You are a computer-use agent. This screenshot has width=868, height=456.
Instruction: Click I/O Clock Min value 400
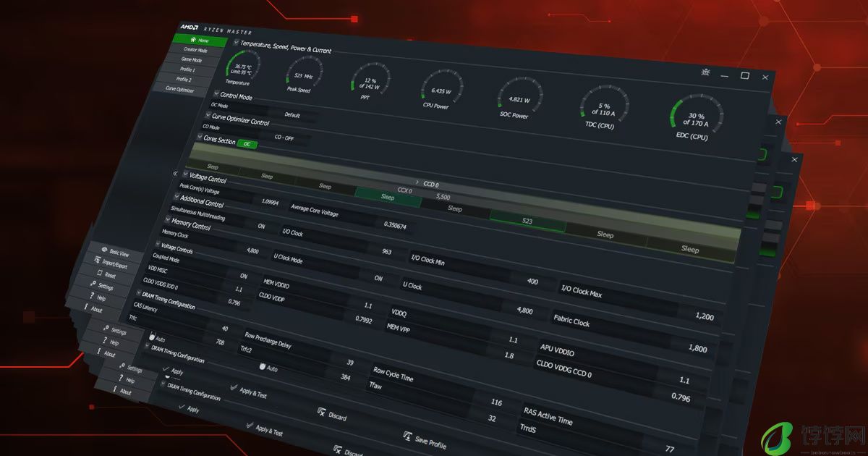[x=532, y=281]
